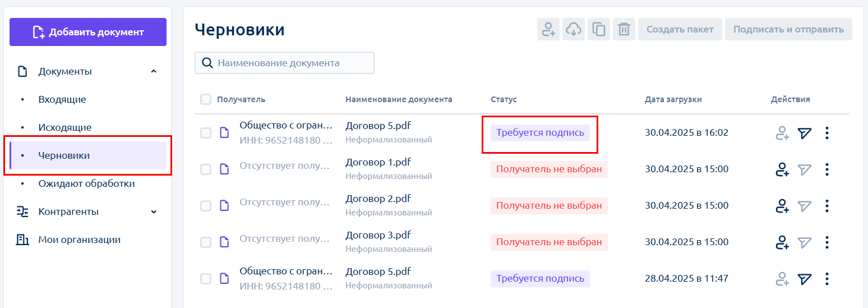Tick the select-all checkbox in table header
The height and width of the screenshot is (308, 868).
(206, 99)
